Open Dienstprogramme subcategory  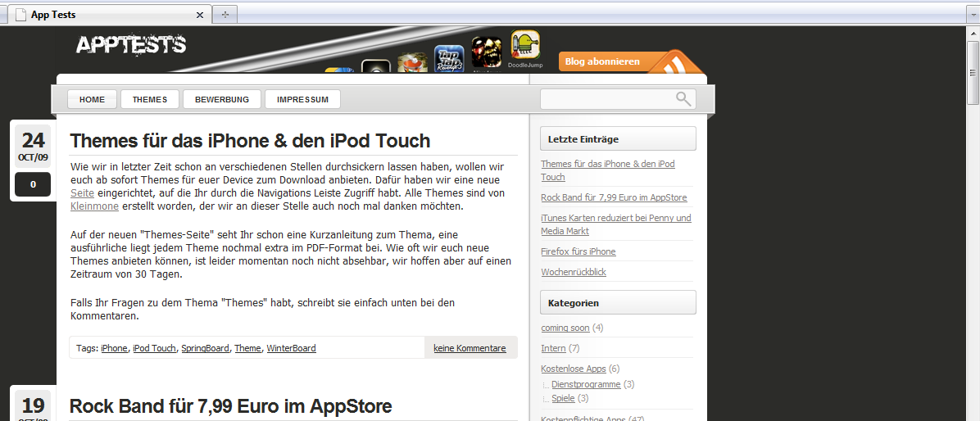[x=586, y=384]
